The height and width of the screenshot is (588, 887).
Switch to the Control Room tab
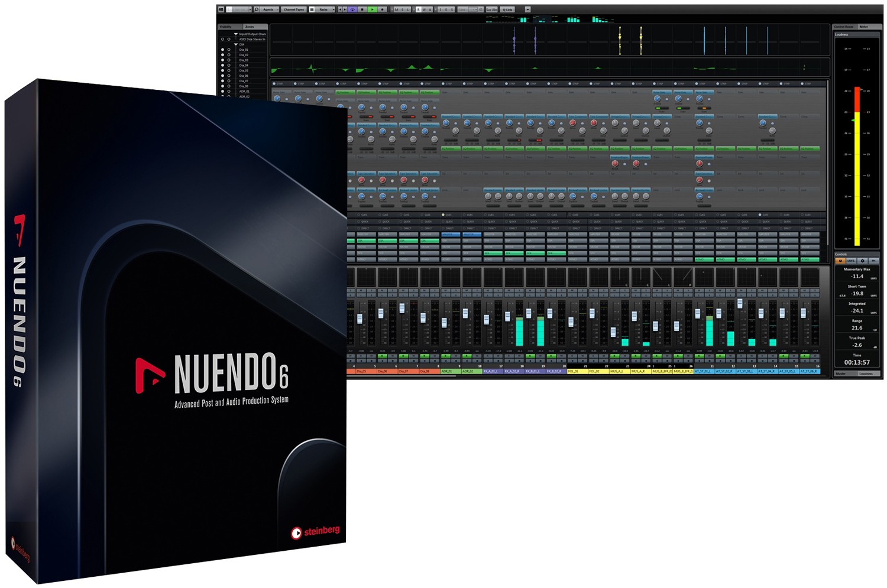point(844,27)
